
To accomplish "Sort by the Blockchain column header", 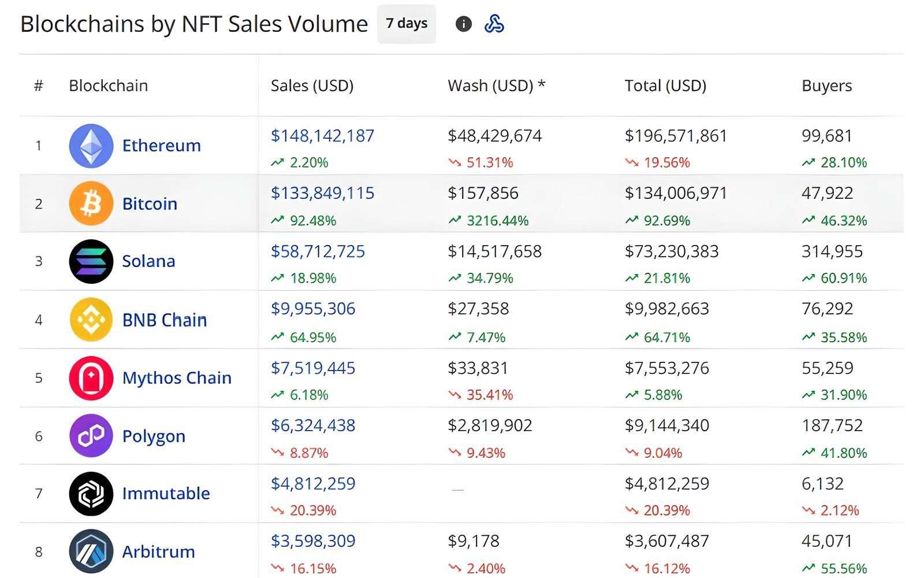I will [x=109, y=86].
